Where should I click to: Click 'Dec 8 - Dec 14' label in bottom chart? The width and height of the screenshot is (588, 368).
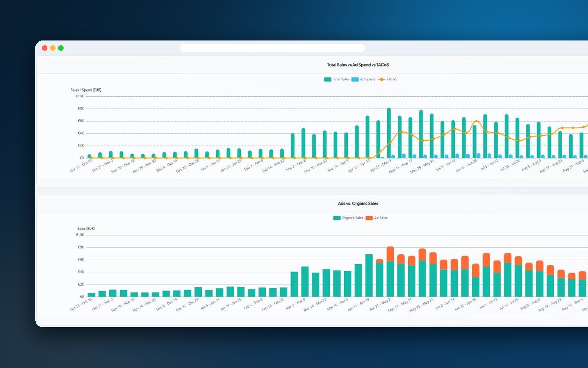click(x=167, y=304)
